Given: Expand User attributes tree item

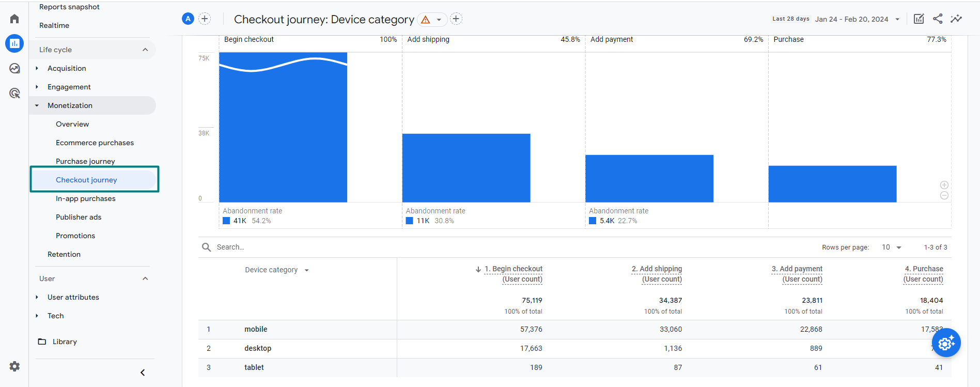Looking at the screenshot, I should tap(37, 297).
